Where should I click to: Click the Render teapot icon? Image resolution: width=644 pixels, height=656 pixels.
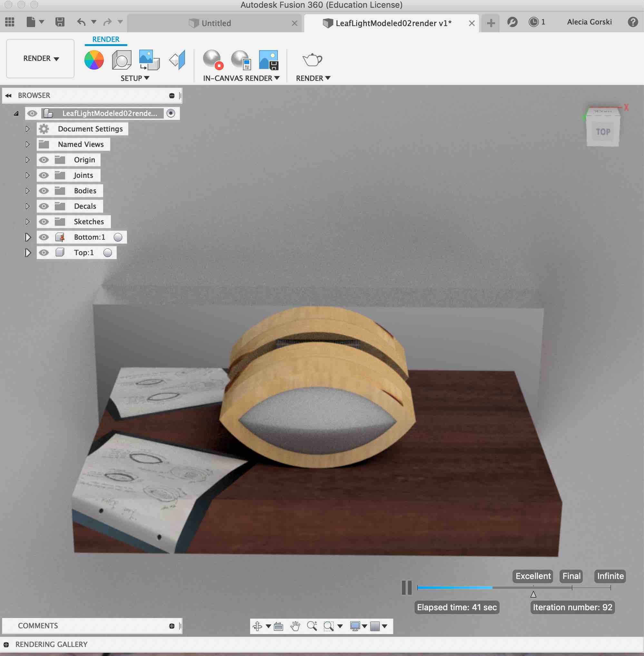(312, 60)
